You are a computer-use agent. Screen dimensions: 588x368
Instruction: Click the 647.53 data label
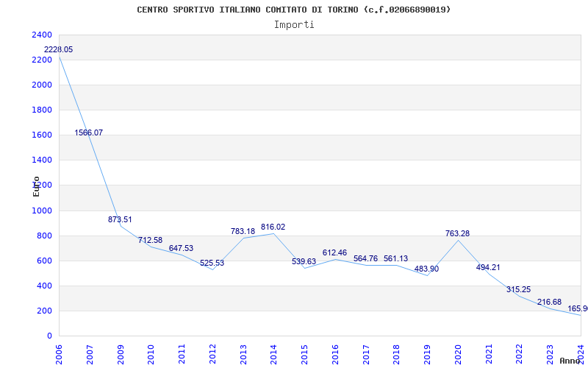click(181, 248)
